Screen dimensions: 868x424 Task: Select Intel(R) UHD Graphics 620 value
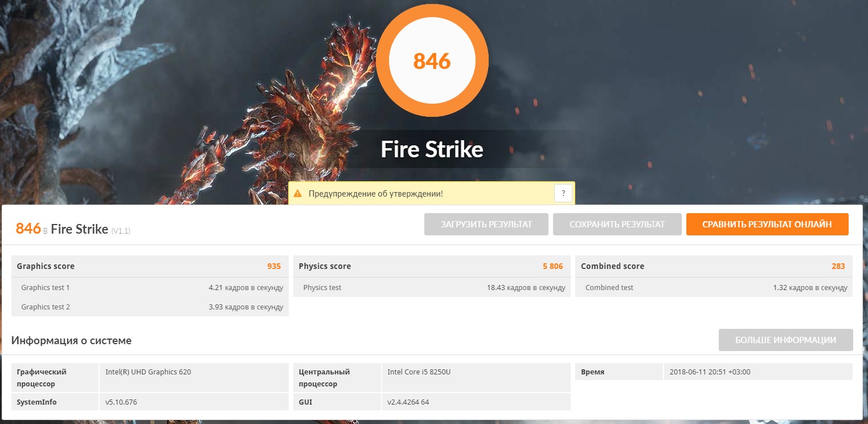pyautogui.click(x=148, y=372)
